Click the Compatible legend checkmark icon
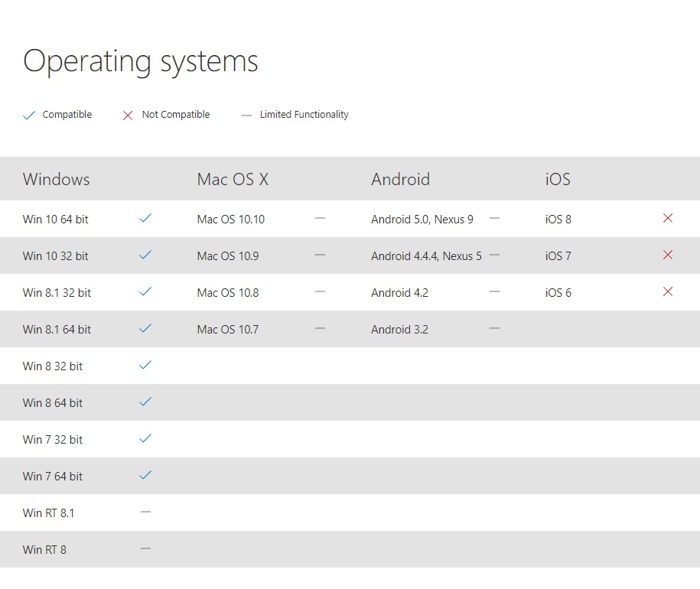The height and width of the screenshot is (589, 700). (29, 116)
